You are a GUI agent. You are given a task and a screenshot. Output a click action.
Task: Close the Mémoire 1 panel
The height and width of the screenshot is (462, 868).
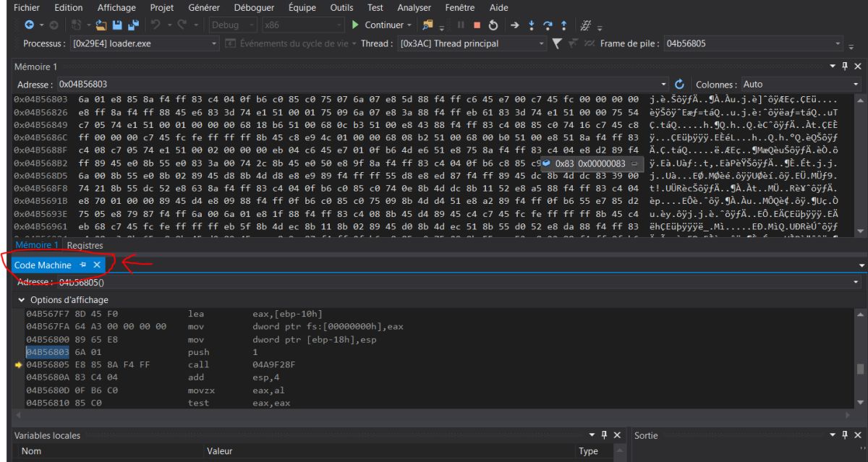coord(858,67)
